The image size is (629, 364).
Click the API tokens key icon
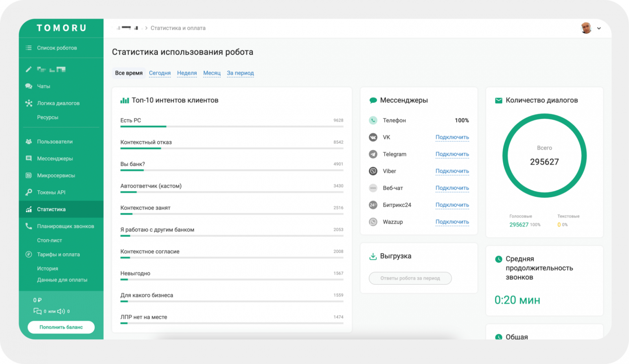[29, 192]
